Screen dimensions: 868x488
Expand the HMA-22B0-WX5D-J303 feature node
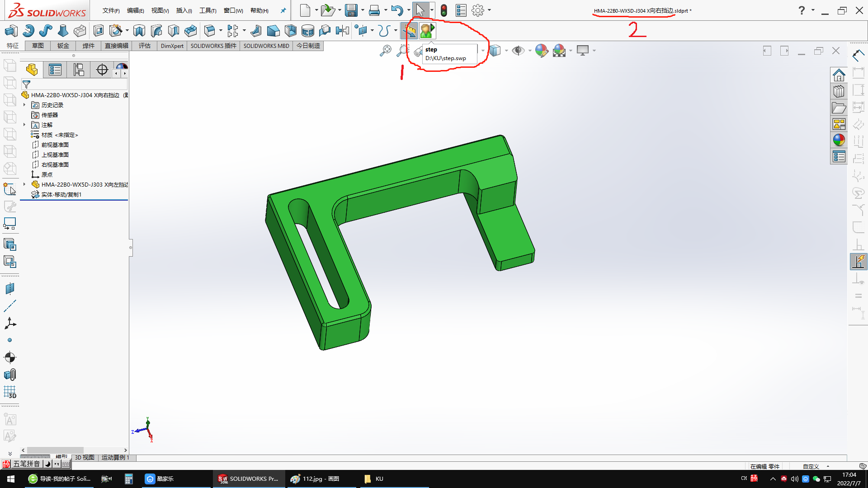pyautogui.click(x=24, y=184)
